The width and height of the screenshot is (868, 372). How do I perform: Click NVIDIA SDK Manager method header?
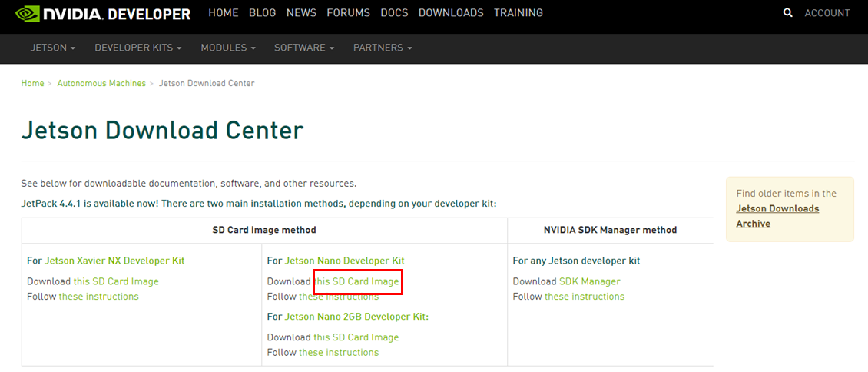pos(611,230)
